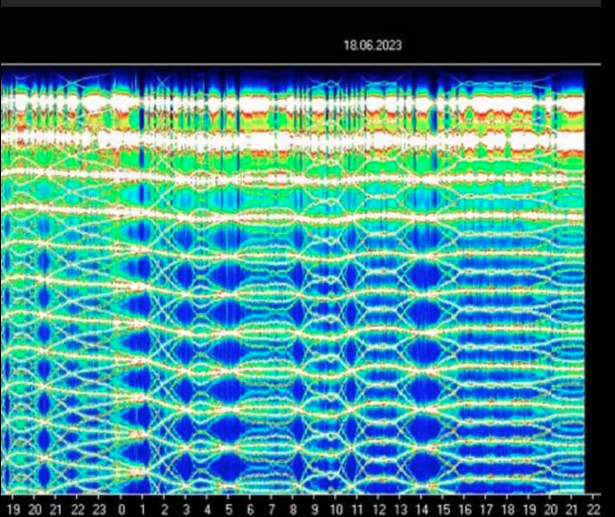
Task: Click the hour 10 axis label
Action: coord(335,508)
